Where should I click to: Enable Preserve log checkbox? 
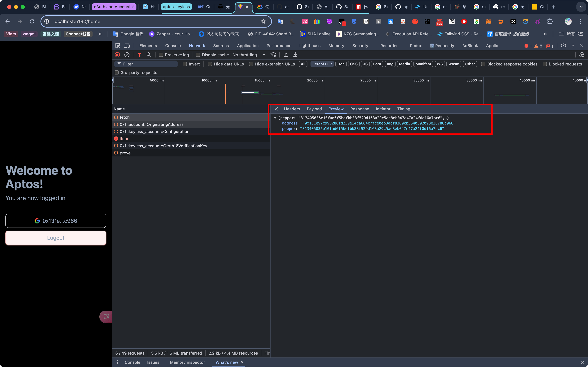[x=161, y=55]
